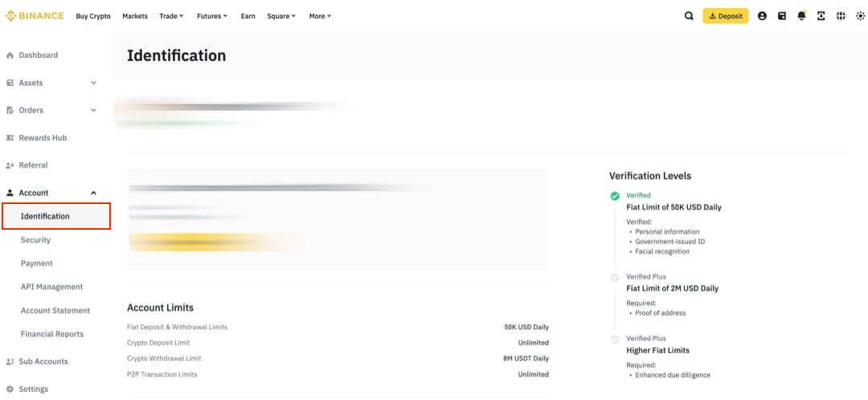The height and width of the screenshot is (400, 868).
Task: Open the Trade dropdown menu
Action: pos(171,16)
